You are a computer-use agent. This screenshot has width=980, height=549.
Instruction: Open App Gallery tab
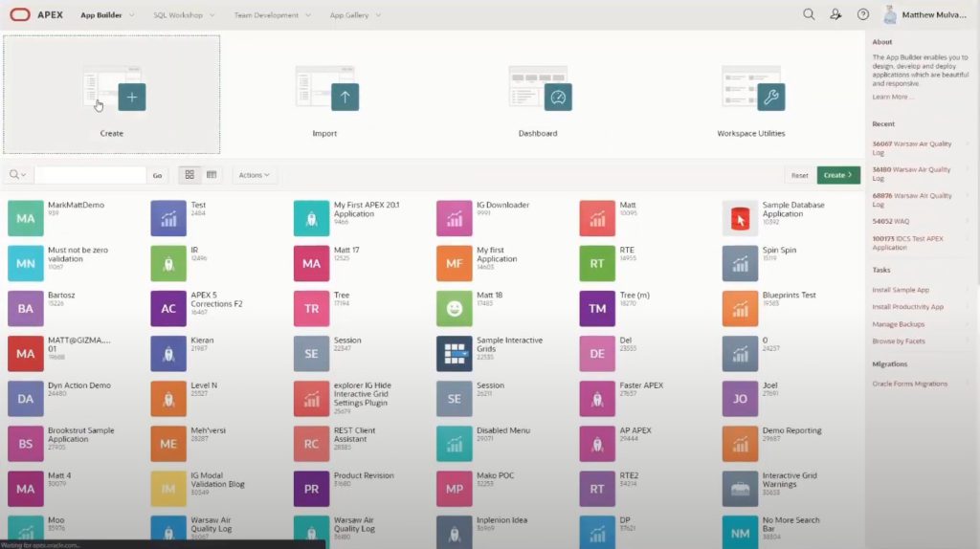[348, 15]
